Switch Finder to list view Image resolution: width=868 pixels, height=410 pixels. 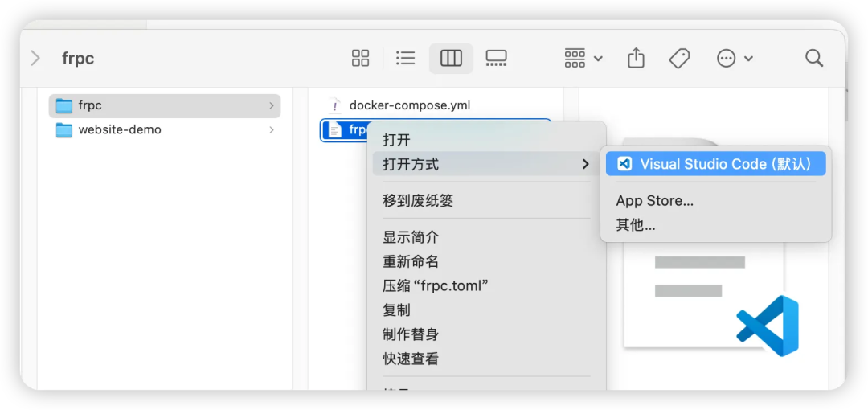[406, 58]
